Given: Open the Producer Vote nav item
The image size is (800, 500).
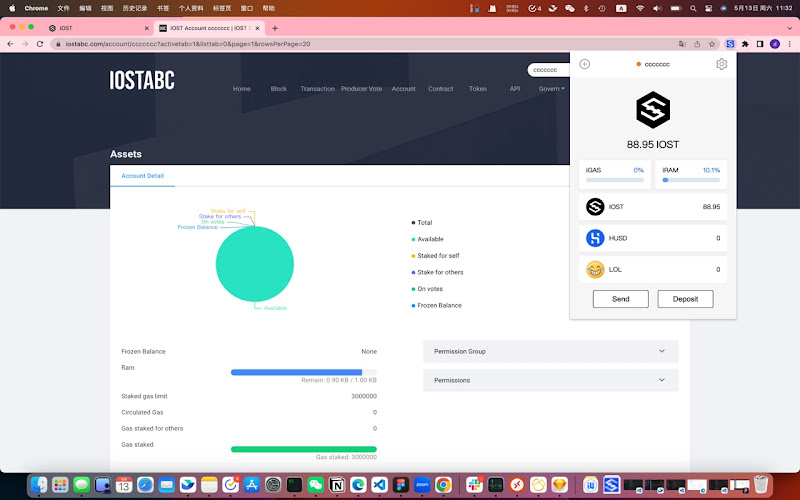Looking at the screenshot, I should click(x=361, y=89).
